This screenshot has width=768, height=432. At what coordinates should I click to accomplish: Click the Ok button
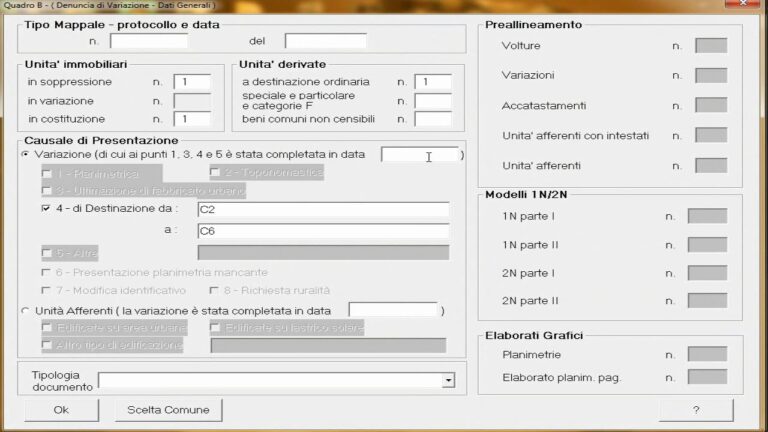pos(61,410)
